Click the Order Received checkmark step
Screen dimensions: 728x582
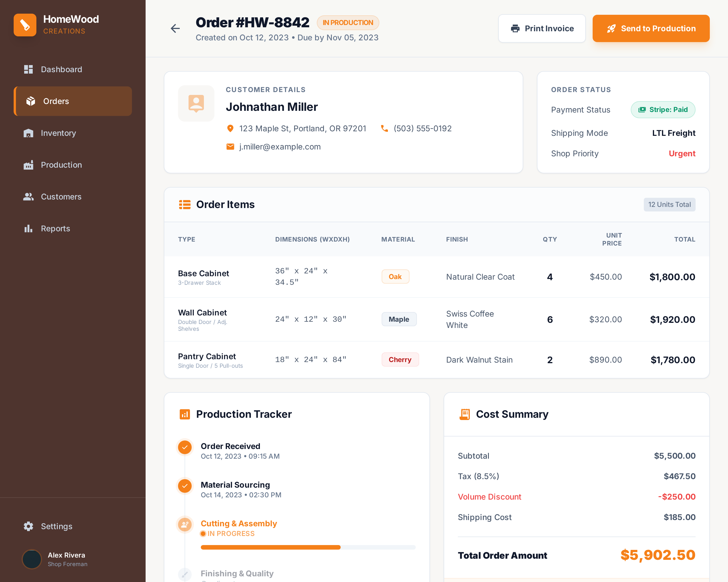tap(185, 447)
